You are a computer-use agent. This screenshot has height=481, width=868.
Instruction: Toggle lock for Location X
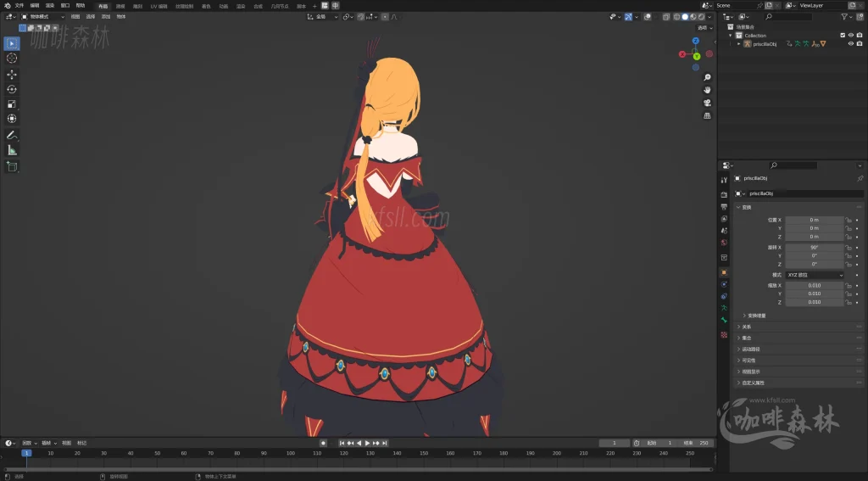pos(848,220)
